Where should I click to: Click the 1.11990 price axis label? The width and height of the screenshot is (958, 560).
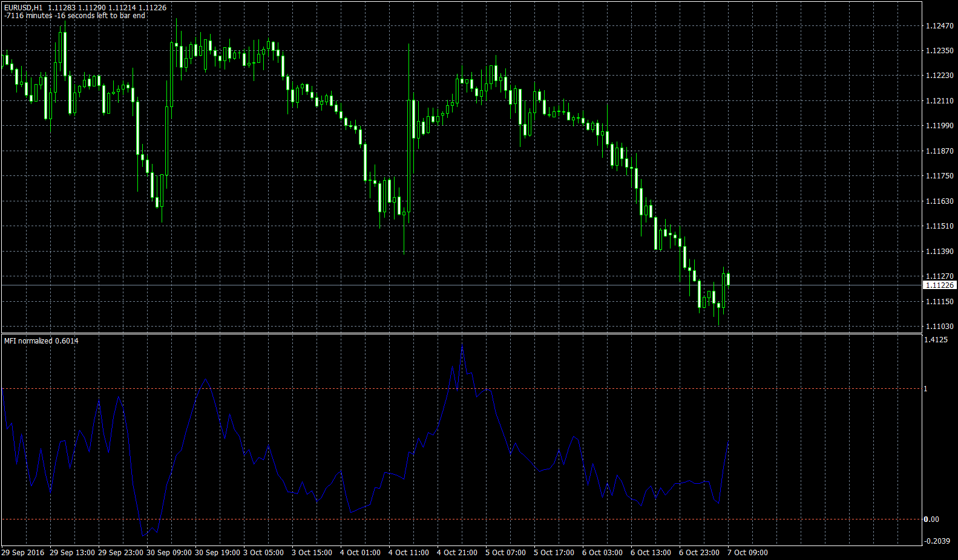[940, 126]
